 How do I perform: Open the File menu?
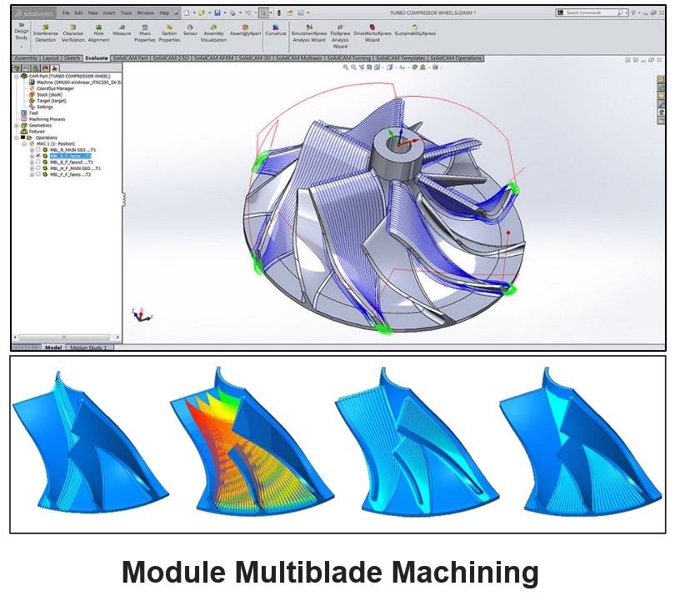pos(66,13)
